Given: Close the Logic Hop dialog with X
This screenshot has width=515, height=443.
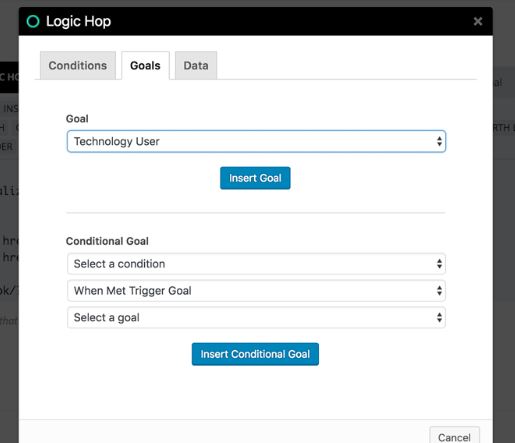Looking at the screenshot, I should (478, 21).
